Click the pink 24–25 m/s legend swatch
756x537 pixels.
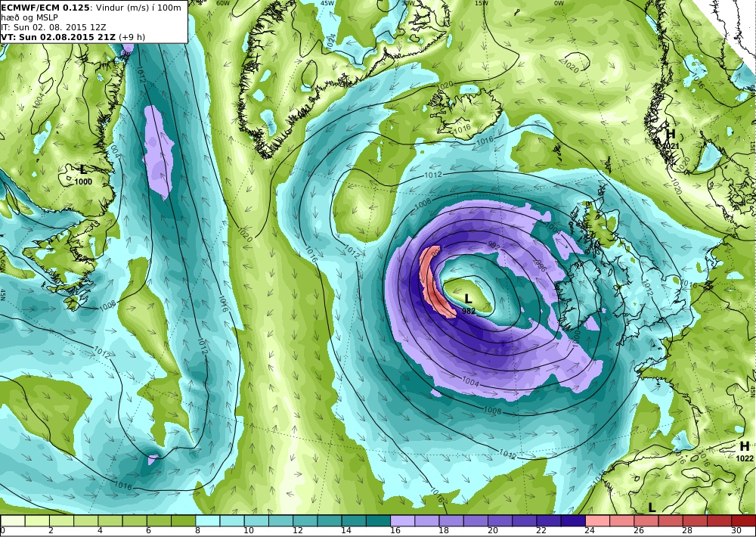pos(598,520)
